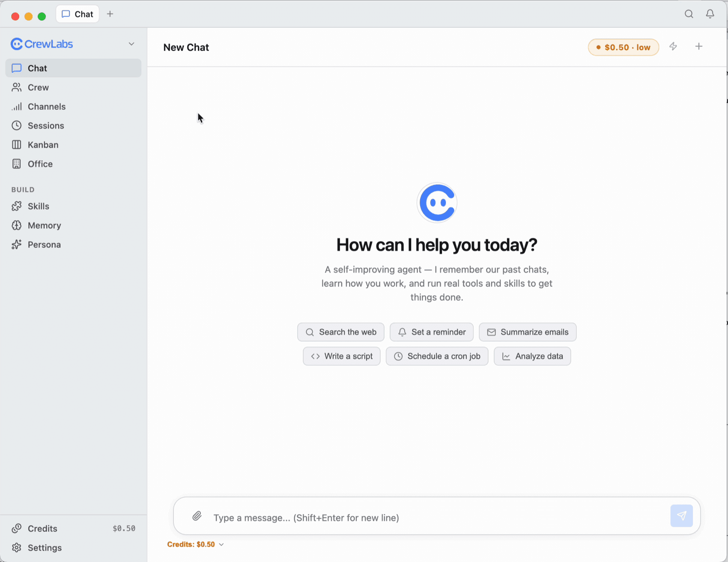Open the Memory page
728x562 pixels.
73,225
